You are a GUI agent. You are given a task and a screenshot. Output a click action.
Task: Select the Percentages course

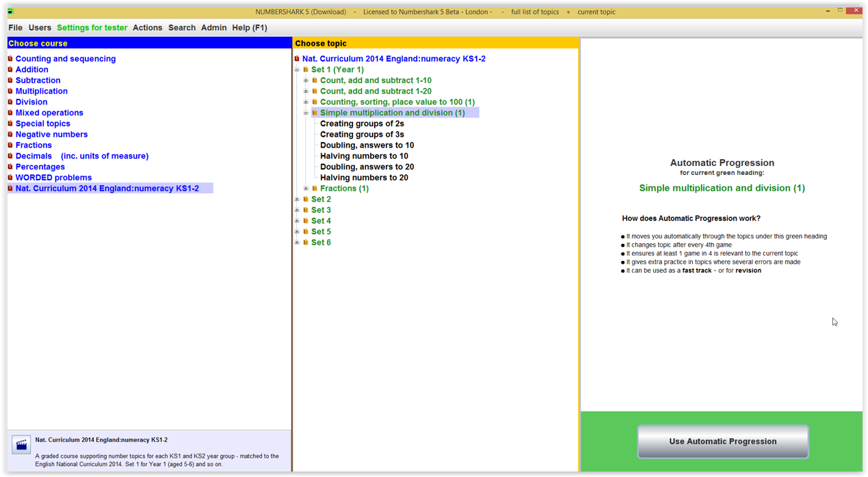(40, 167)
